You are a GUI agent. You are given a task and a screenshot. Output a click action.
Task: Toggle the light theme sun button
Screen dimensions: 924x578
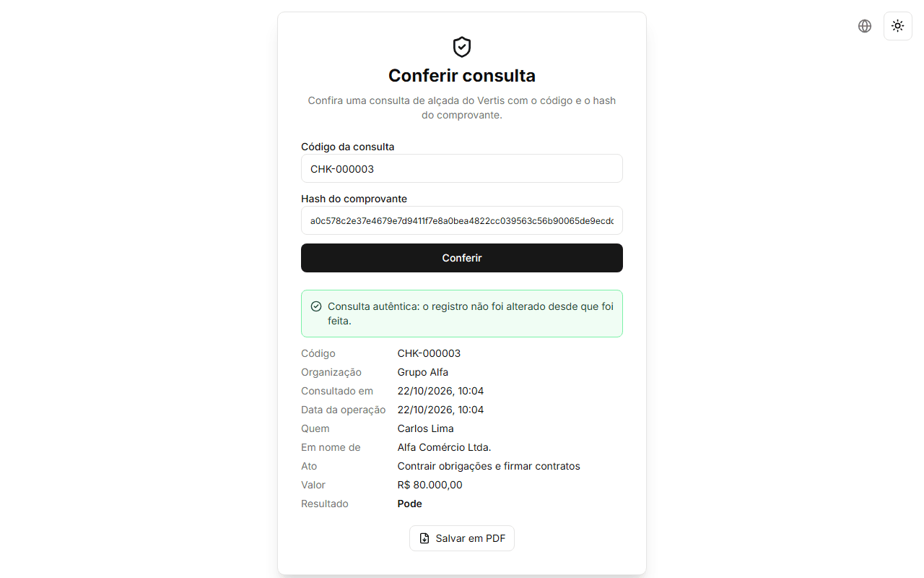click(x=898, y=26)
